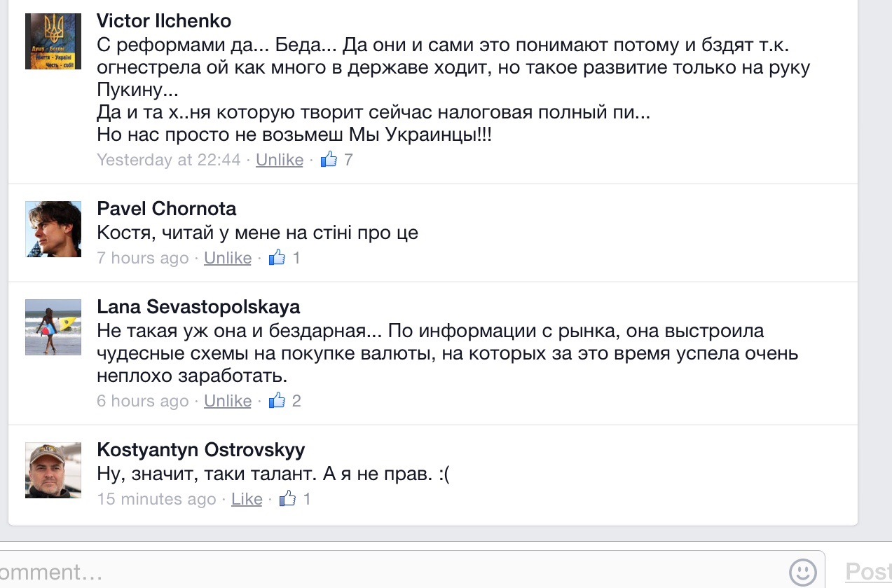Click thumbs-up icon on Kostyantyn Ostrovskyy's comment

(287, 499)
